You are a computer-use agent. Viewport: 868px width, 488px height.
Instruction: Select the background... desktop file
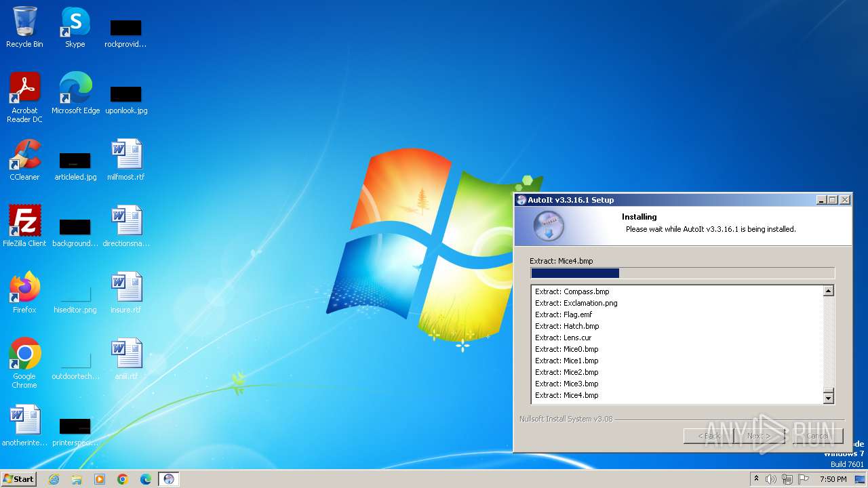(x=75, y=232)
